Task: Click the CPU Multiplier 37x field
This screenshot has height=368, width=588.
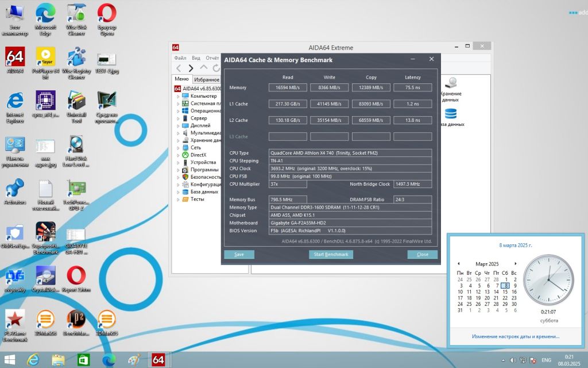Action: click(x=288, y=185)
